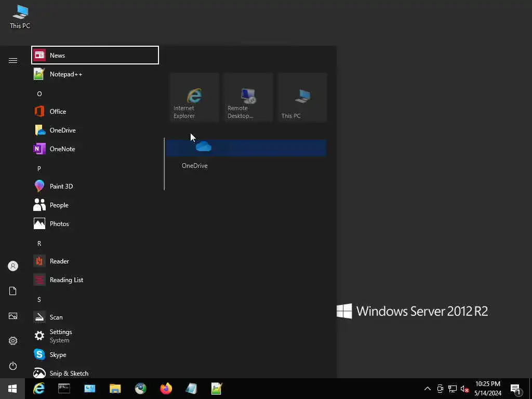This screenshot has height=399, width=532.
Task: Open the News app from the list
Action: [x=95, y=55]
